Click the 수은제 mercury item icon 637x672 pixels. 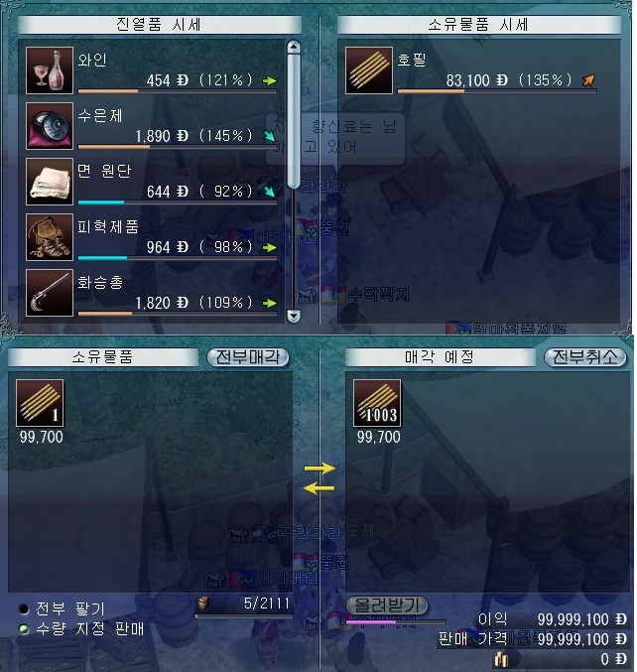click(x=50, y=126)
